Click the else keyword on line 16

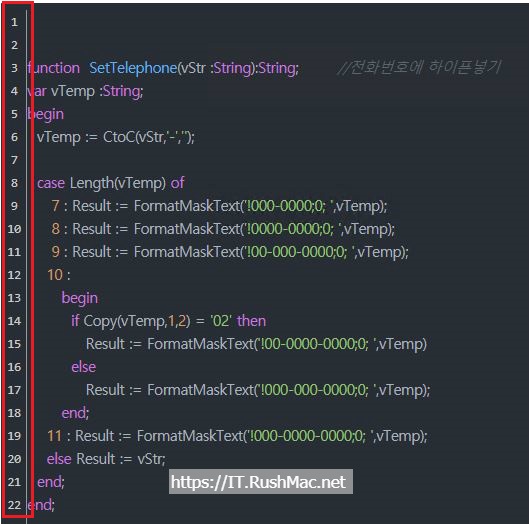84,367
